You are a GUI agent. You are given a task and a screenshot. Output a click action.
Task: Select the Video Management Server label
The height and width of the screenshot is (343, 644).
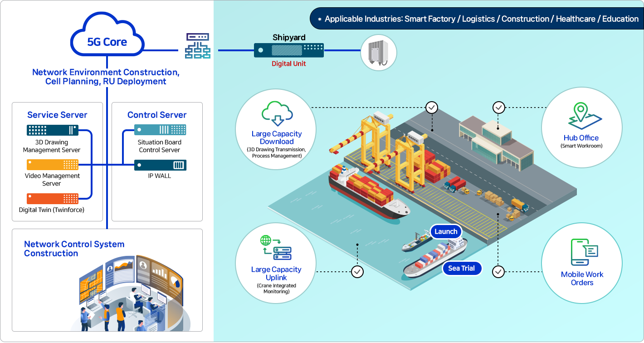point(52,180)
